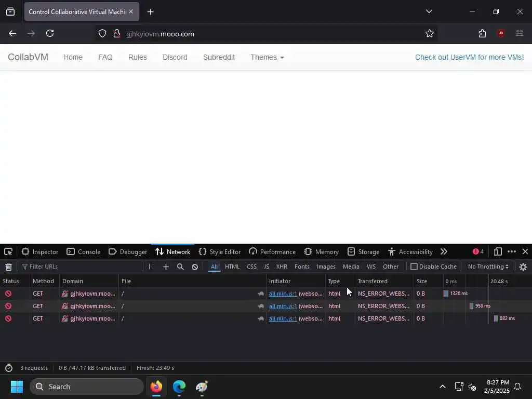Image resolution: width=532 pixels, height=399 pixels.
Task: Open the list all tabs dropdown
Action: point(429,11)
